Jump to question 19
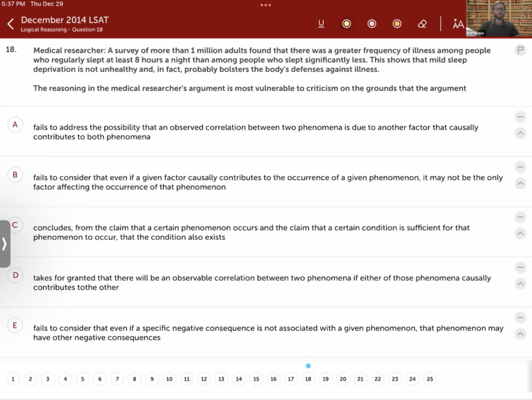Viewport: 532px width, 400px height. click(325, 379)
